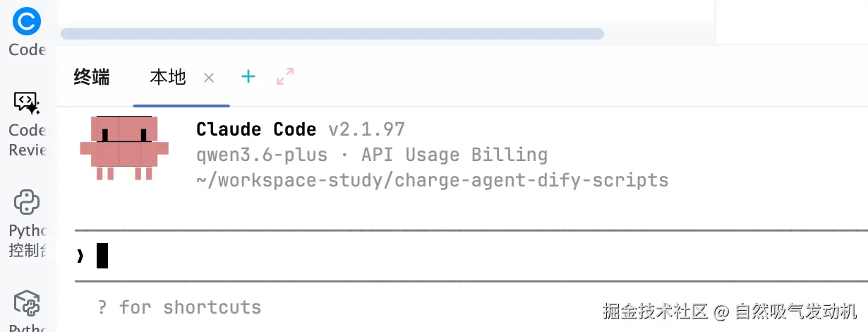Switch to the 本地 terminal tab
This screenshot has width=868, height=332.
[168, 78]
